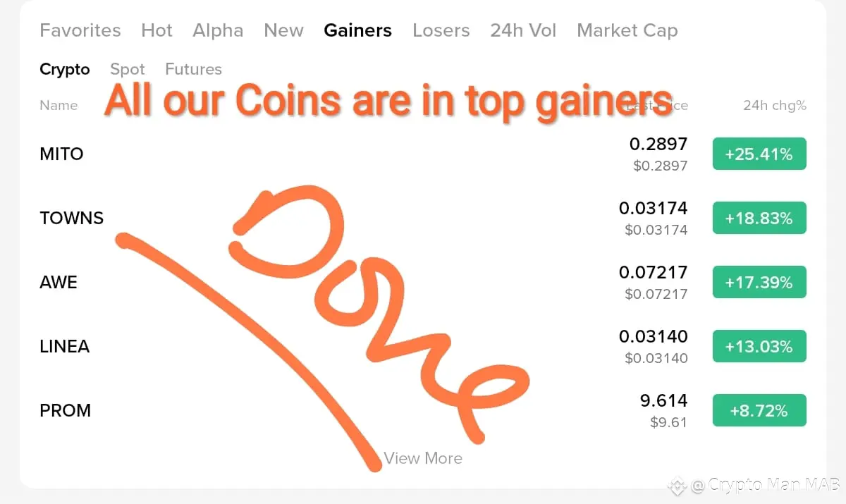The height and width of the screenshot is (504, 846).
Task: Switch to the Losers tab
Action: pyautogui.click(x=441, y=30)
